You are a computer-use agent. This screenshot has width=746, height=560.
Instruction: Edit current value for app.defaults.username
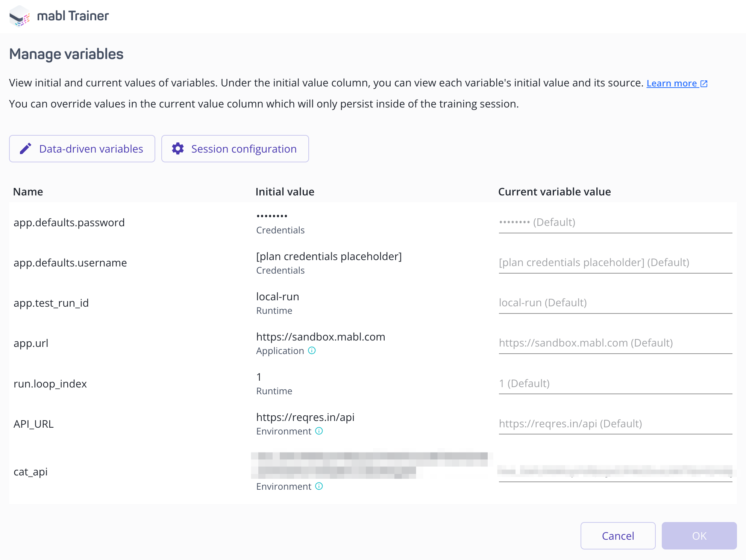coord(616,263)
